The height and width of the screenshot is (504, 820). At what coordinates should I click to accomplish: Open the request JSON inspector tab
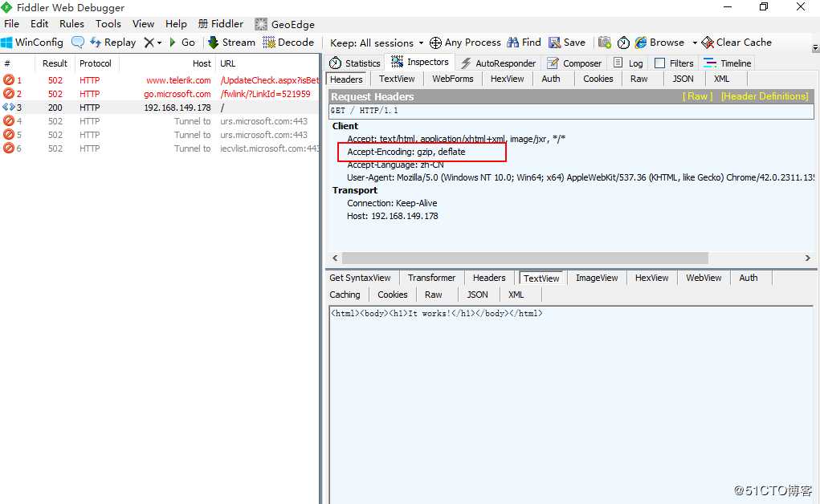(x=683, y=79)
